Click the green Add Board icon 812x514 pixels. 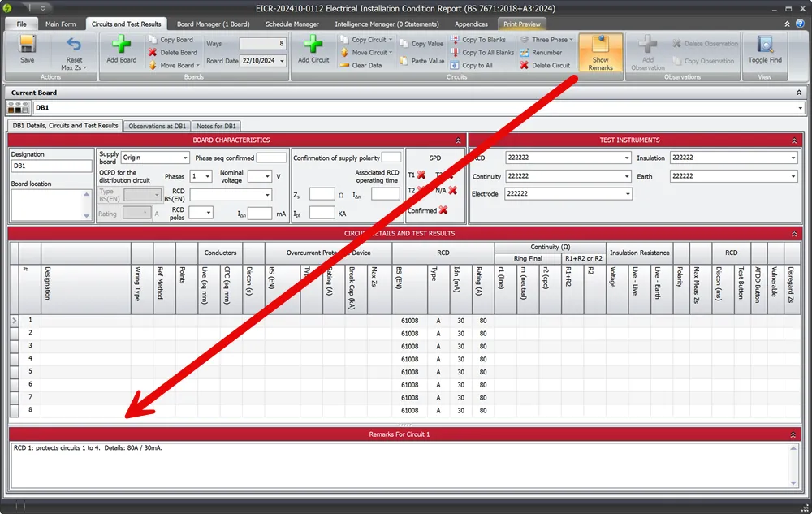tap(122, 45)
